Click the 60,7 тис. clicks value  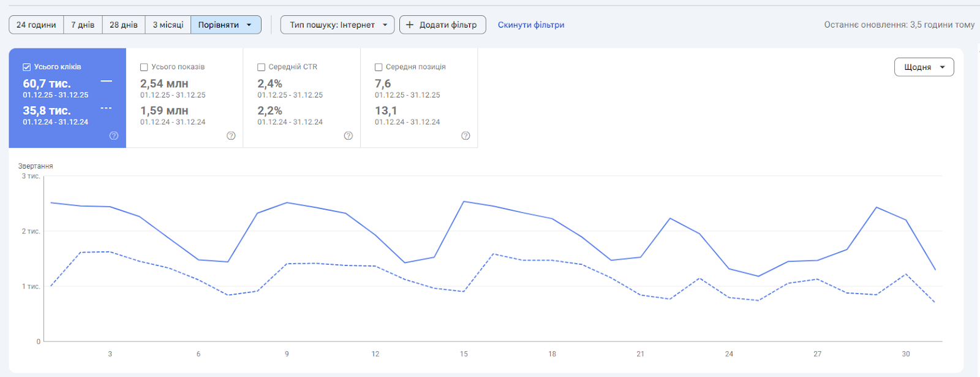click(x=47, y=83)
